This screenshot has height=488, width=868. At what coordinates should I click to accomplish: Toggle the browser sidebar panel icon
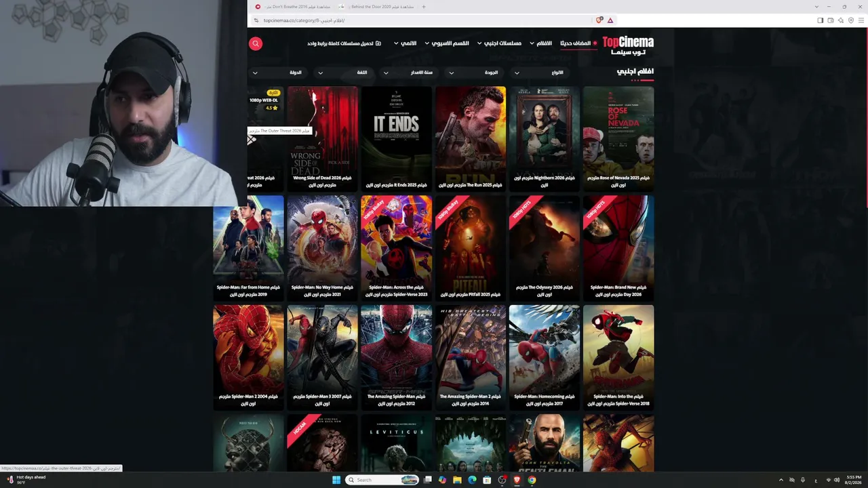820,20
